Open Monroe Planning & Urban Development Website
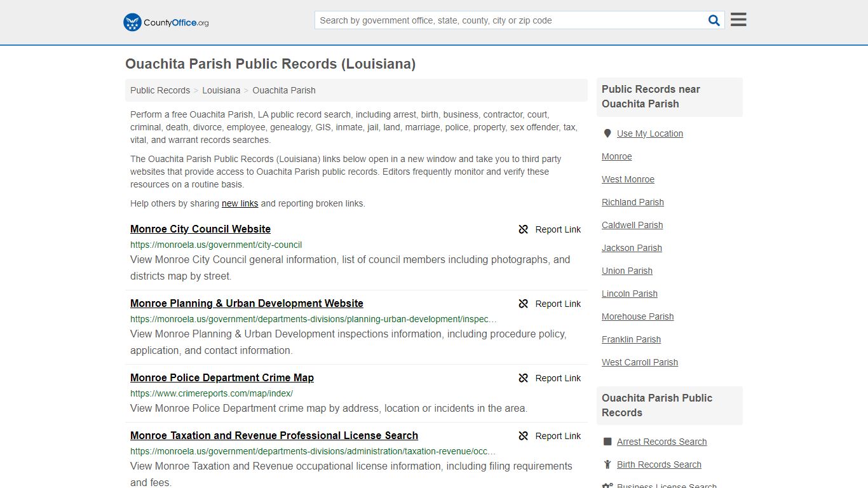Viewport: 868px width, 488px height. tap(247, 303)
